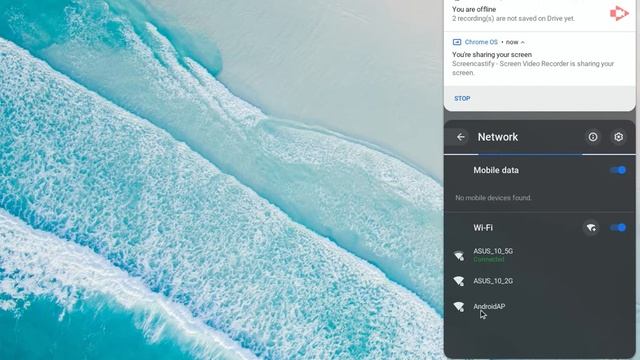Connect to AndroidAP network
The height and width of the screenshot is (360, 640).
(x=540, y=307)
